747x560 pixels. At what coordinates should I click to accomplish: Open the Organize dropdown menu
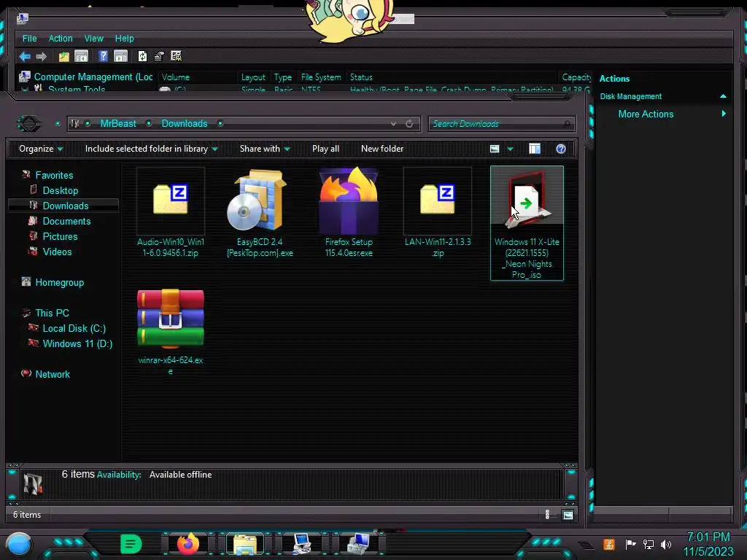click(41, 149)
